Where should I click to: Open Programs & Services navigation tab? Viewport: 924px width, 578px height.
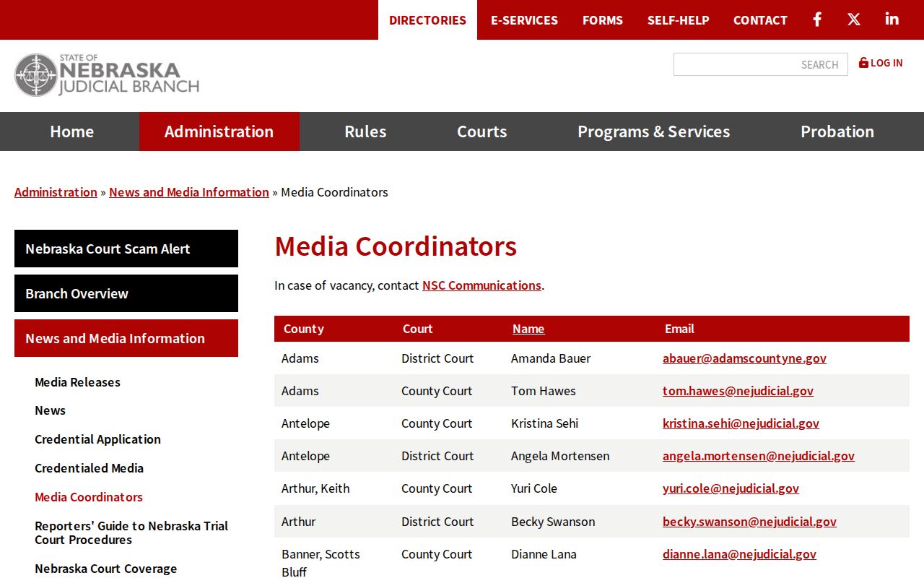pyautogui.click(x=653, y=131)
